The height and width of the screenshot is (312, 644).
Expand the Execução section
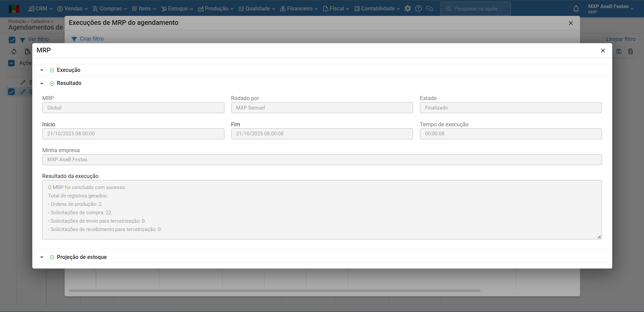[42, 70]
